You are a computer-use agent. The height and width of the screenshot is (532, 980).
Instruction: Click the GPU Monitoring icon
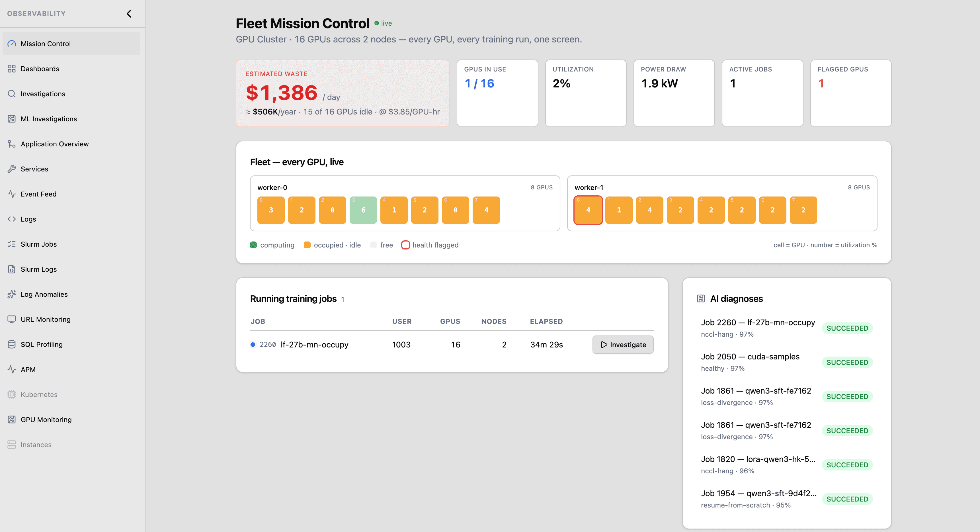[12, 419]
